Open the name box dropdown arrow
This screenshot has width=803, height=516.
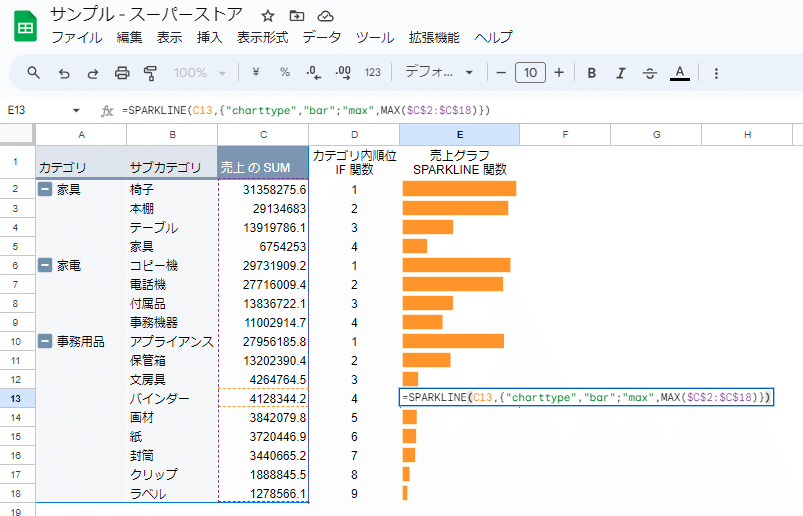[x=76, y=110]
